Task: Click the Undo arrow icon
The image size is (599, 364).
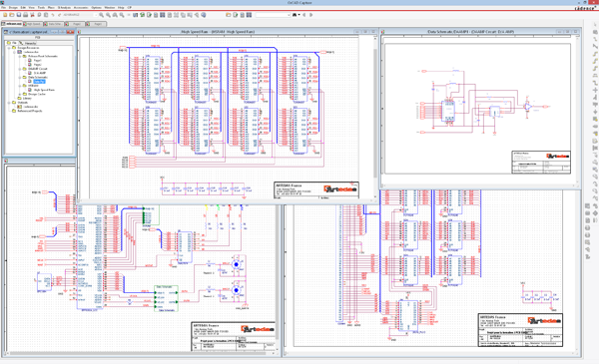Action: (53, 15)
